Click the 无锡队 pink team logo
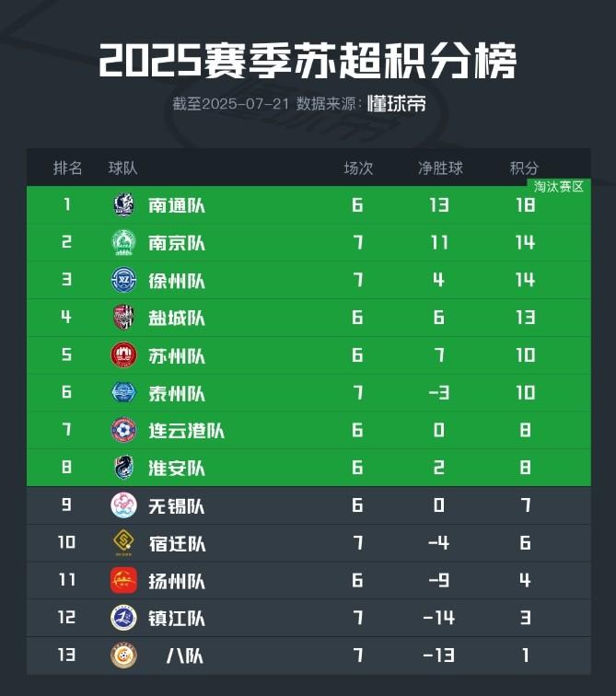The image size is (616, 696). click(123, 505)
